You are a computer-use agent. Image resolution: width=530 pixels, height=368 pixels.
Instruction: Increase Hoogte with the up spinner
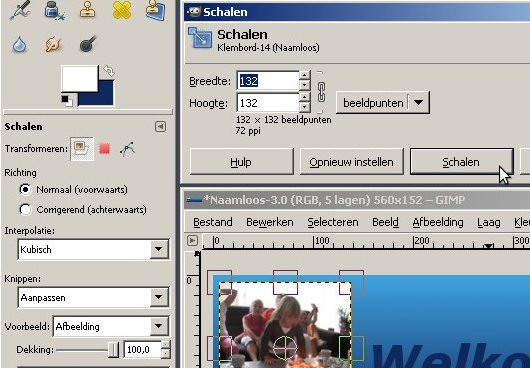[x=305, y=97]
